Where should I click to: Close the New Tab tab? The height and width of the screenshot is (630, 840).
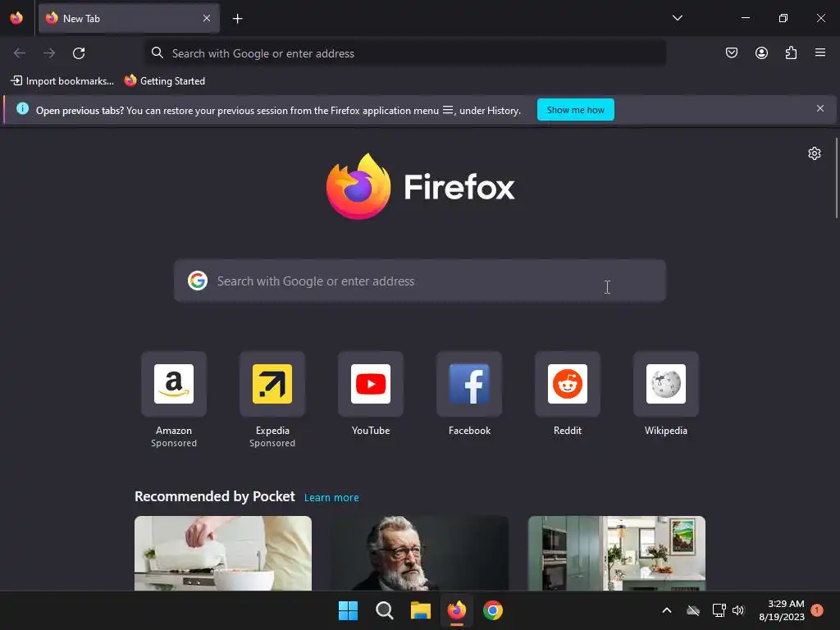(x=207, y=18)
